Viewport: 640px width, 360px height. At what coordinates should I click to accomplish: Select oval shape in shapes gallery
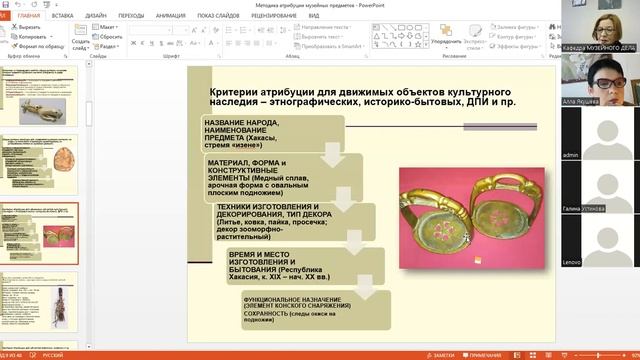coord(410,27)
